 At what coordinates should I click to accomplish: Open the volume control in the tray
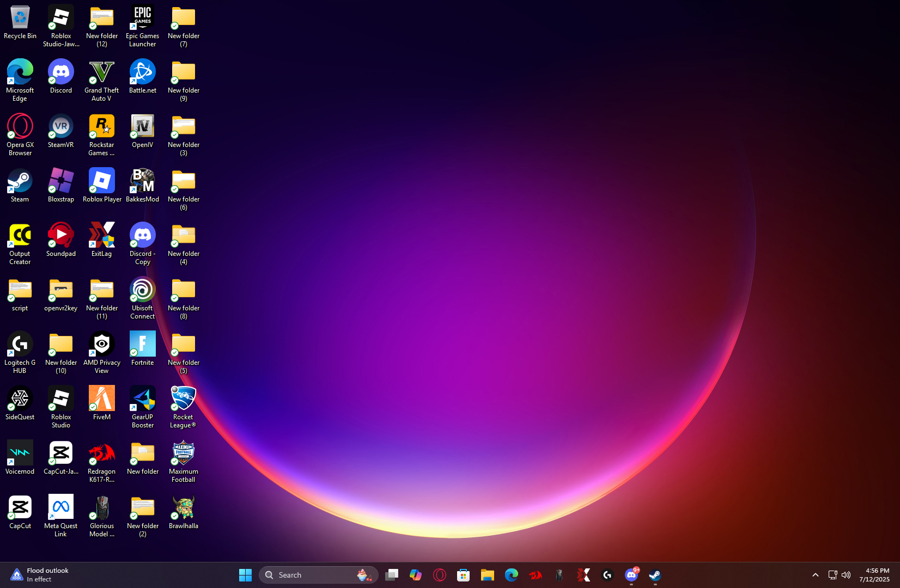coord(846,575)
